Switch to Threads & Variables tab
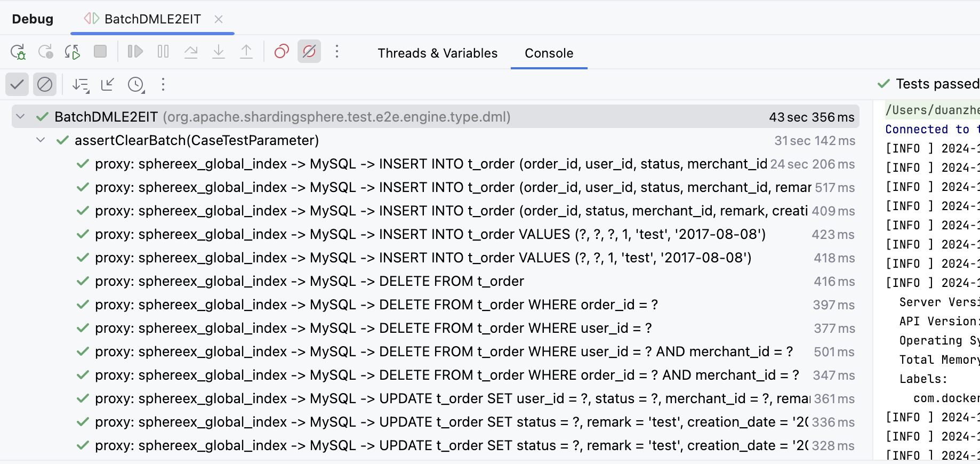 [437, 53]
